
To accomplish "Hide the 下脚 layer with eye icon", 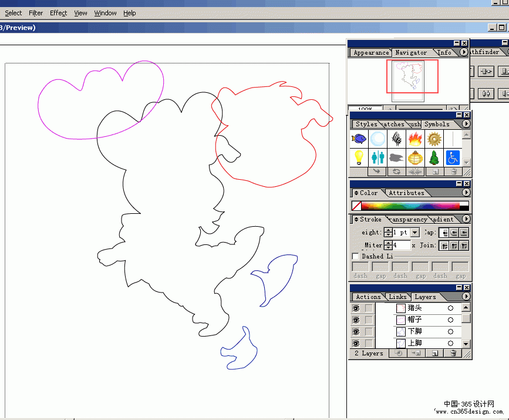I will (x=356, y=332).
